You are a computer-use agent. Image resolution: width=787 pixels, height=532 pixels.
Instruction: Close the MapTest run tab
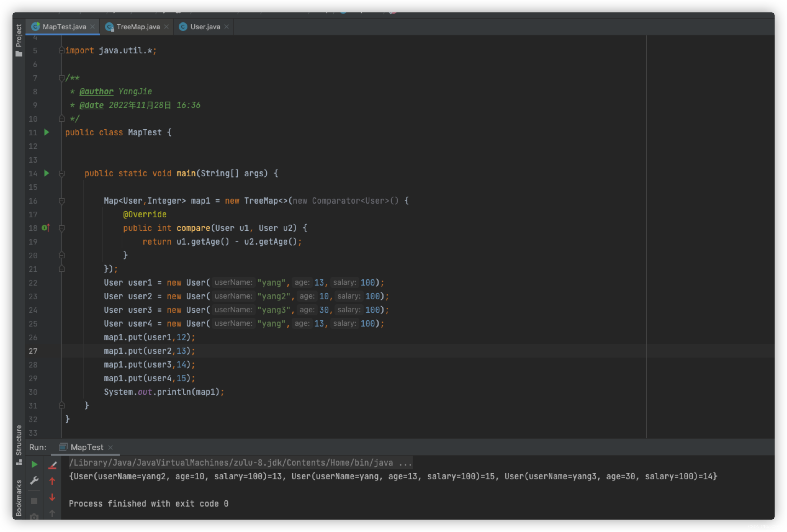(x=110, y=447)
